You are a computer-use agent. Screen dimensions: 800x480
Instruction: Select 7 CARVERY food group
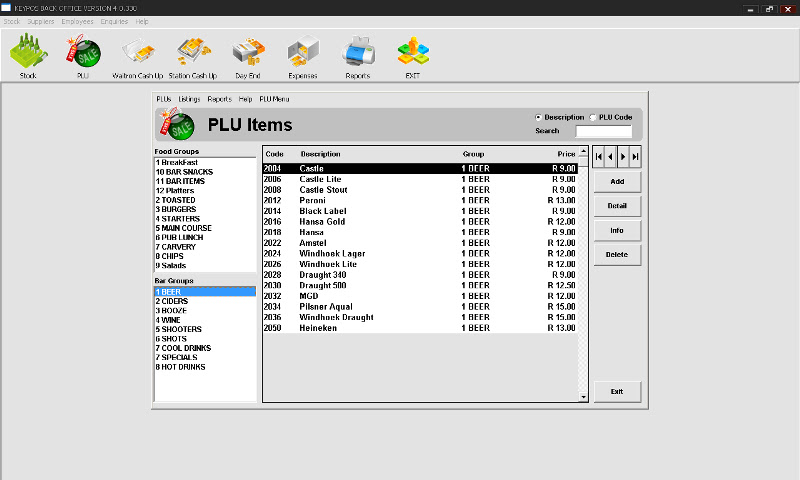(x=205, y=247)
